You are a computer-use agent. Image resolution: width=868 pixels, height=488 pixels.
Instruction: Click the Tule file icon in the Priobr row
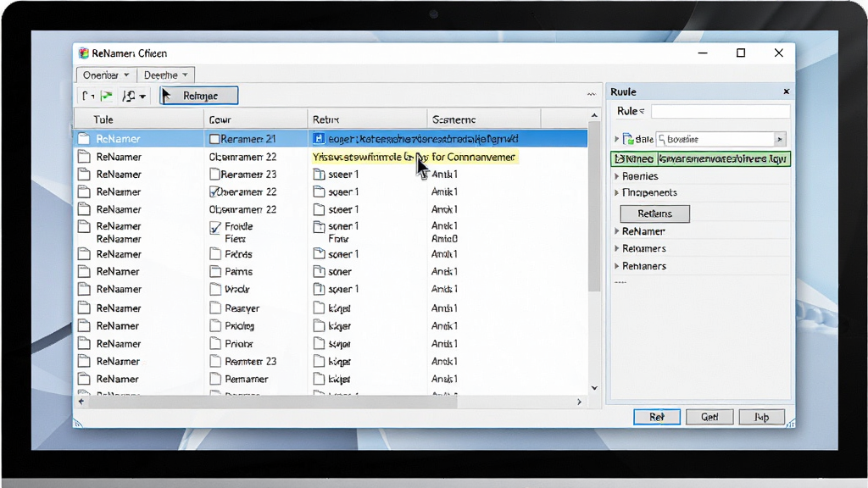84,344
